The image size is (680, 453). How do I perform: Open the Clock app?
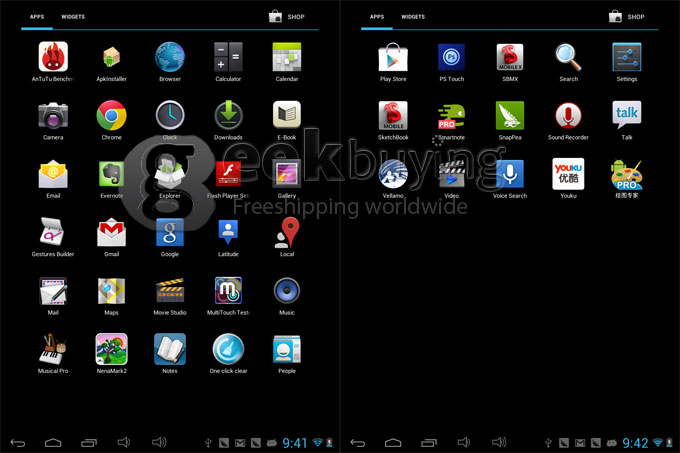[x=170, y=115]
